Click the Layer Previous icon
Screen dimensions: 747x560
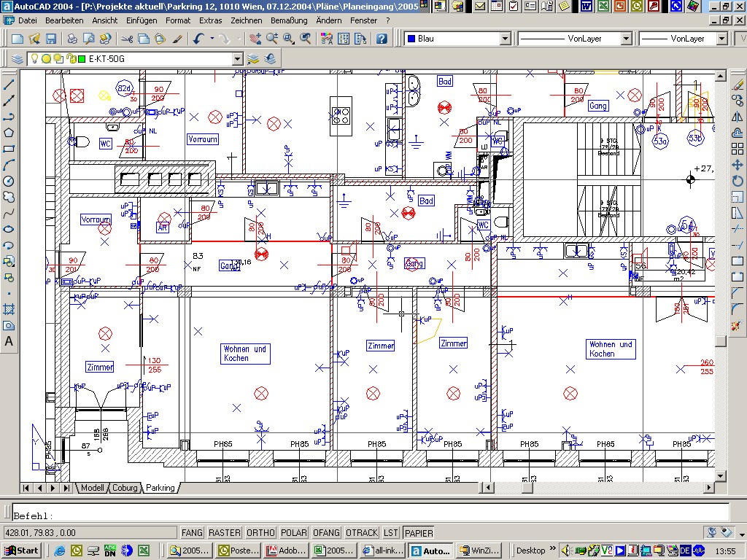coord(270,59)
